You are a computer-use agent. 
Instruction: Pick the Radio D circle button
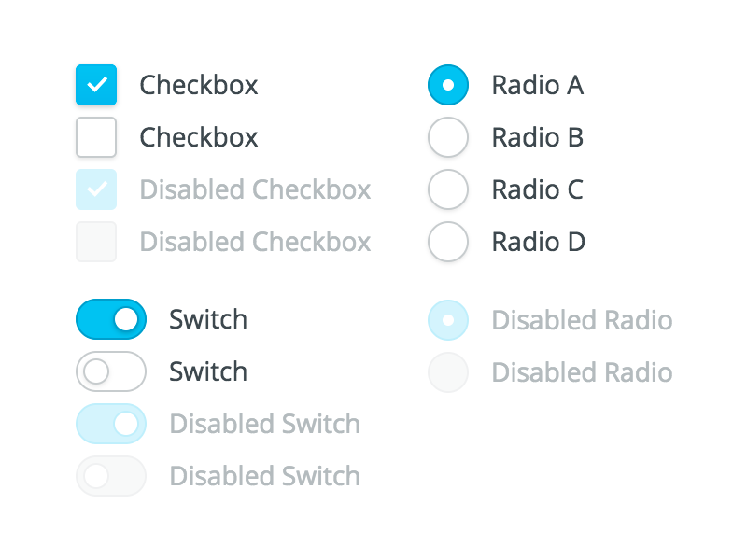click(x=447, y=242)
